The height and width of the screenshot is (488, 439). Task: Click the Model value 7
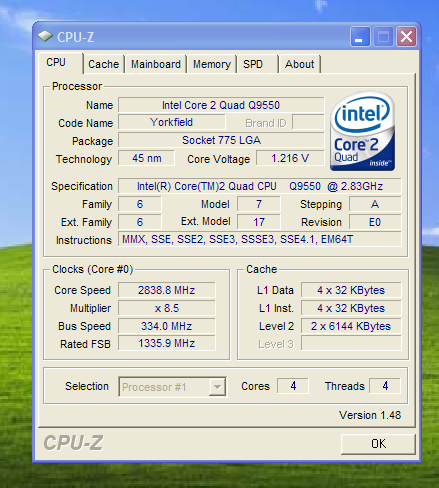click(259, 204)
